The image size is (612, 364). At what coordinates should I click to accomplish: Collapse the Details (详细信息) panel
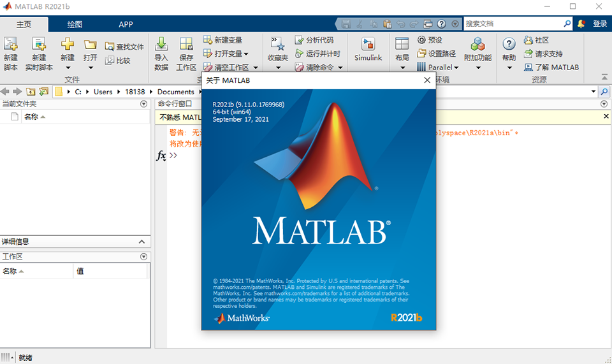click(142, 242)
